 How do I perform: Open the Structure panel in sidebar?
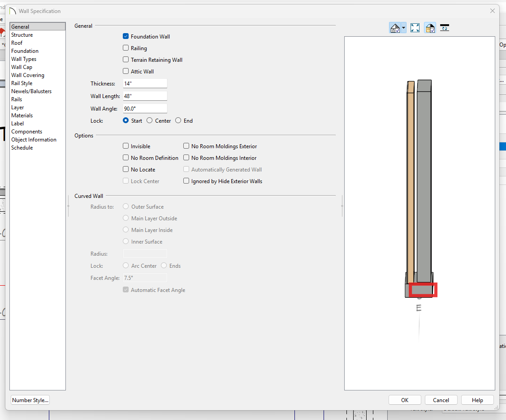pyautogui.click(x=22, y=35)
